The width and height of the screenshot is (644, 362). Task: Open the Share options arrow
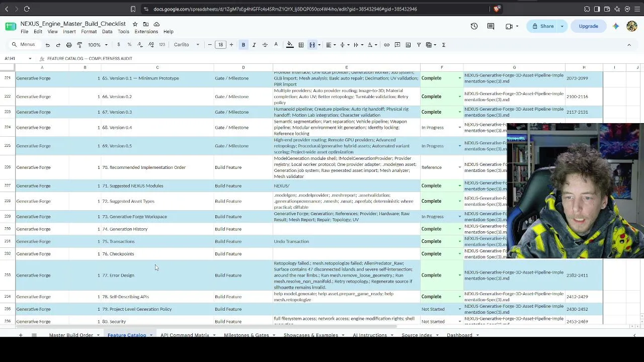tap(562, 26)
